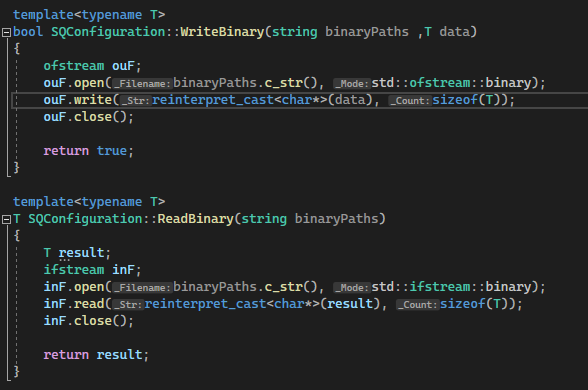
Task: Click the _Count: hint in inF.read line
Action: tap(417, 304)
